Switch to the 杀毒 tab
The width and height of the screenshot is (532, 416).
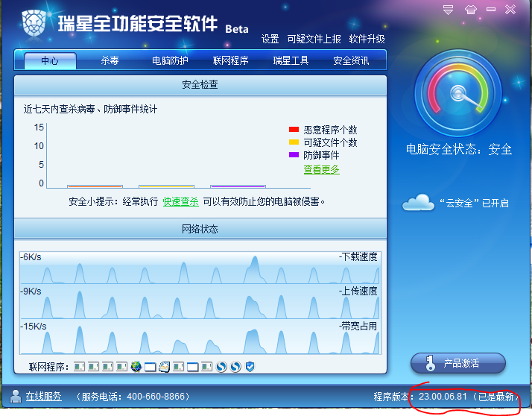[110, 61]
